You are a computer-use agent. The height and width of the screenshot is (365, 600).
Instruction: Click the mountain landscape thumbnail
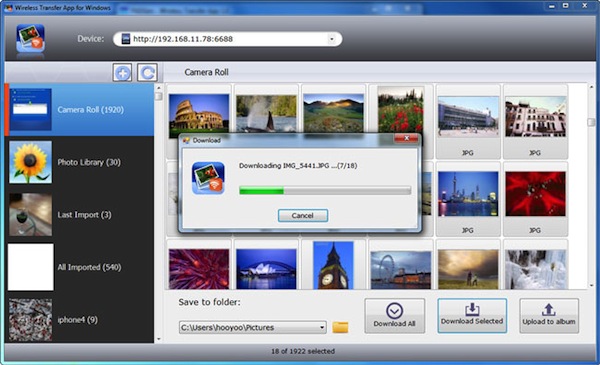tap(334, 113)
